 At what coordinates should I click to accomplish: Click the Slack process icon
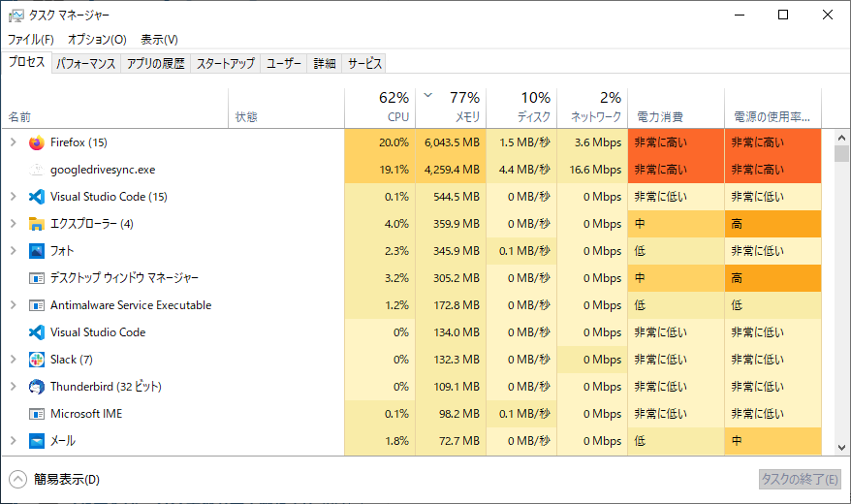[x=37, y=360]
